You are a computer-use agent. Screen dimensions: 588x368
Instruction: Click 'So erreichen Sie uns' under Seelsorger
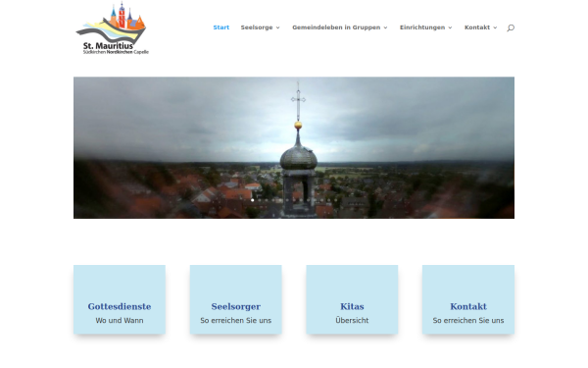pyautogui.click(x=235, y=320)
